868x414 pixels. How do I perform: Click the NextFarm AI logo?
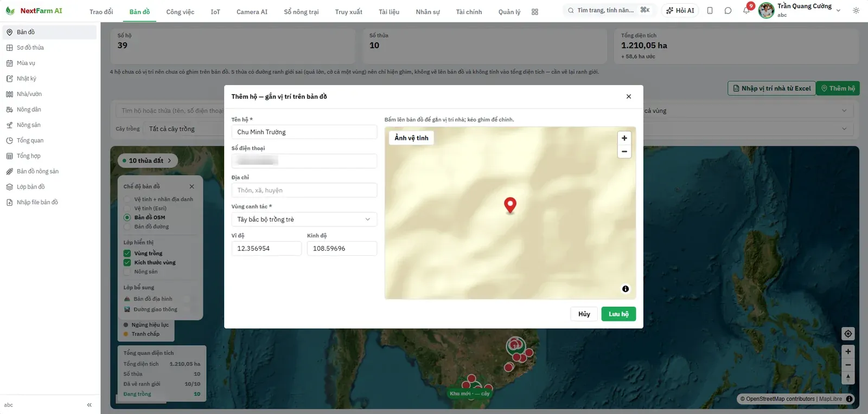(34, 11)
